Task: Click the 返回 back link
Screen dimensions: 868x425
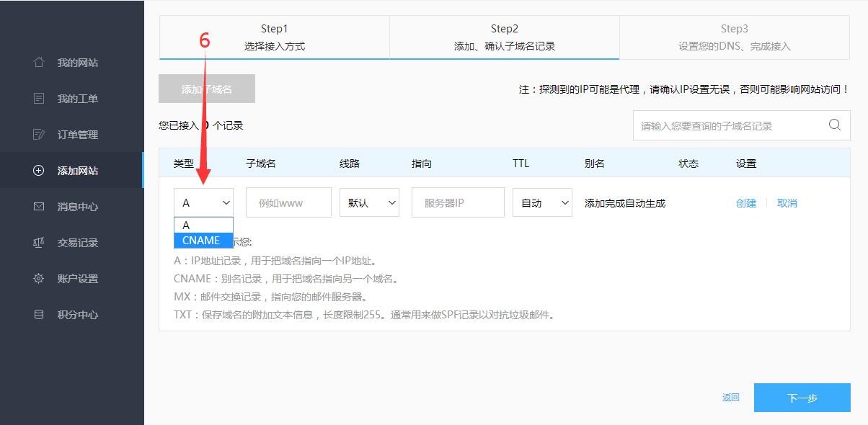Action: coord(729,397)
